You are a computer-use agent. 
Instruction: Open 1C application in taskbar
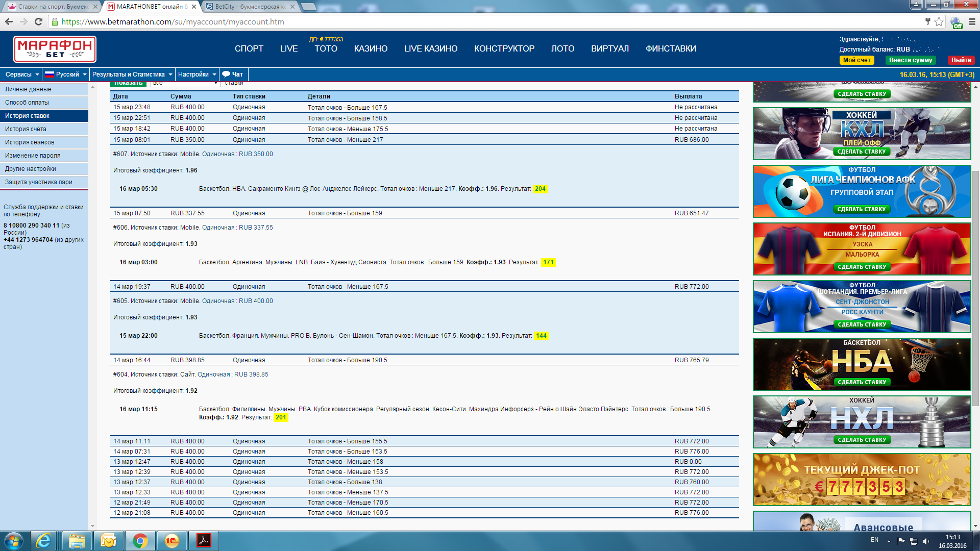coord(171,541)
